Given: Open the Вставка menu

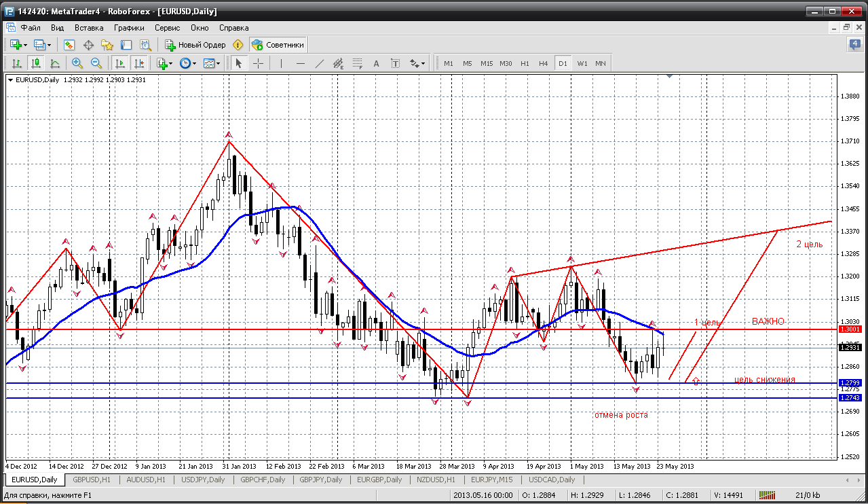Looking at the screenshot, I should pos(89,28).
